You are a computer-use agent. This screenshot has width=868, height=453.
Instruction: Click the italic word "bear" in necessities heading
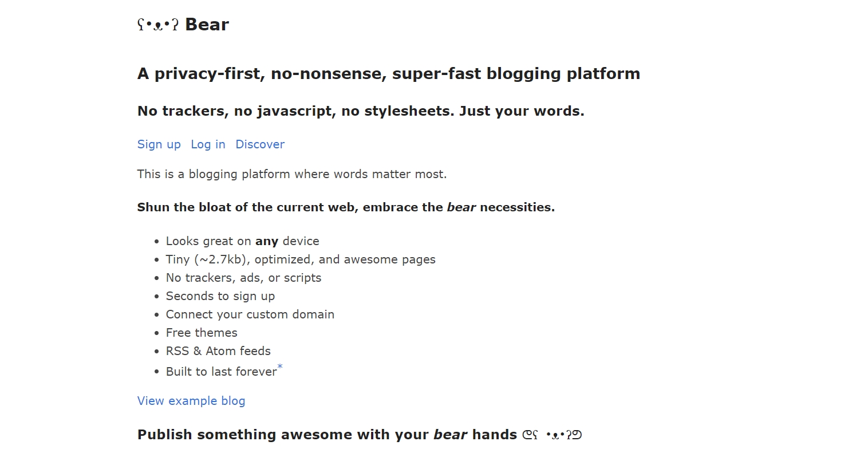[461, 207]
